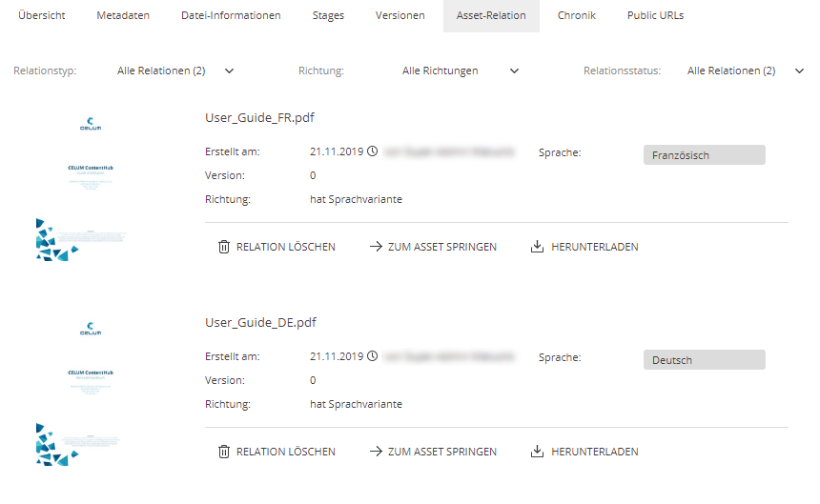This screenshot has height=504, width=820.
Task: Open the Versionen tab
Action: [400, 16]
